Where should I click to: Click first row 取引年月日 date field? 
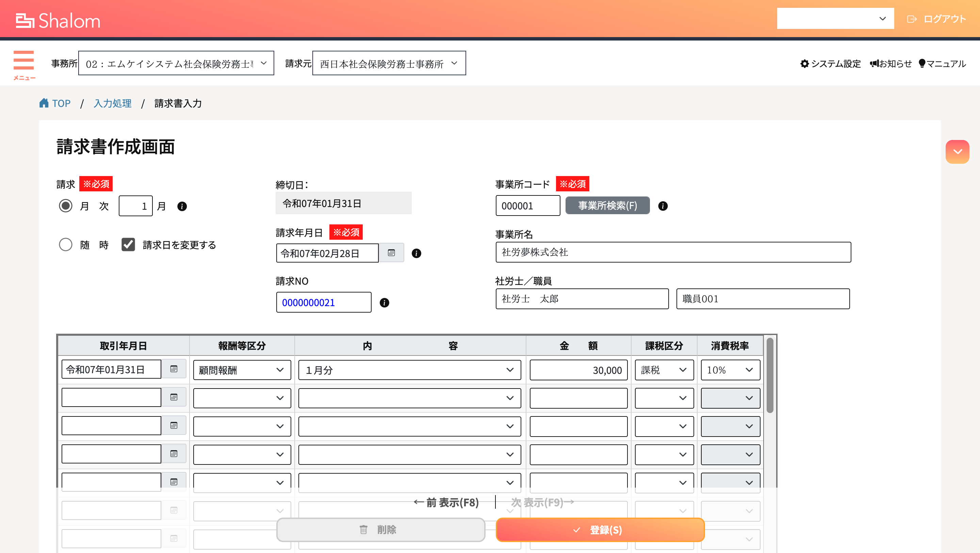tap(111, 369)
